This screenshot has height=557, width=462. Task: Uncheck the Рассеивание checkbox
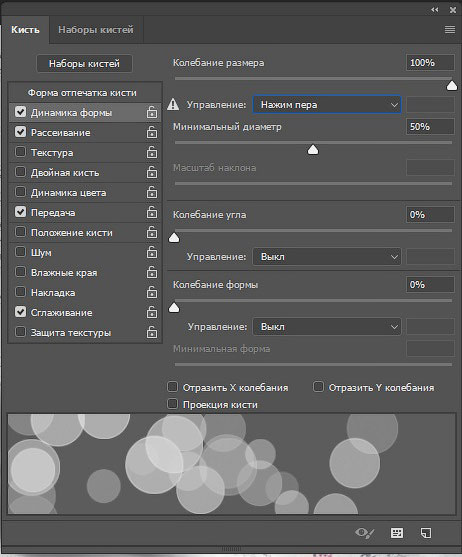click(21, 132)
